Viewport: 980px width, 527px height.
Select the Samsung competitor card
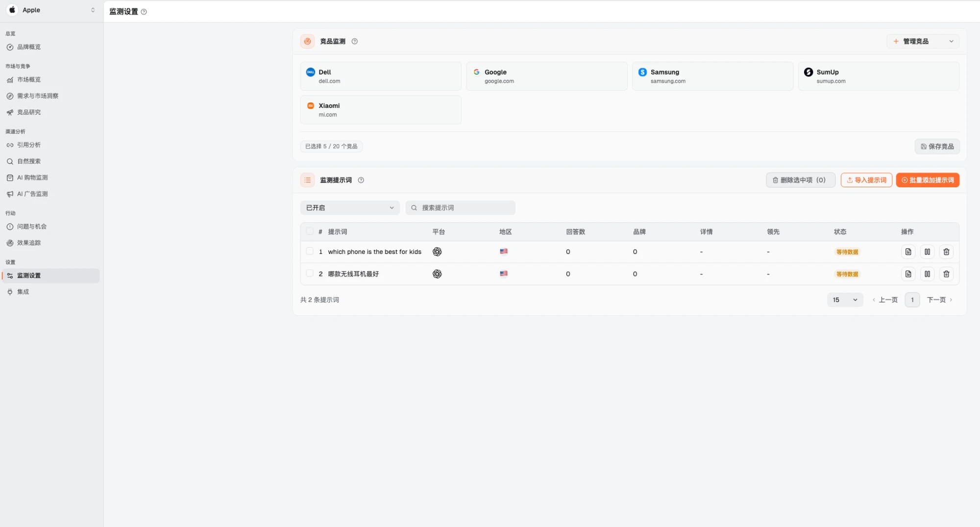coord(712,76)
